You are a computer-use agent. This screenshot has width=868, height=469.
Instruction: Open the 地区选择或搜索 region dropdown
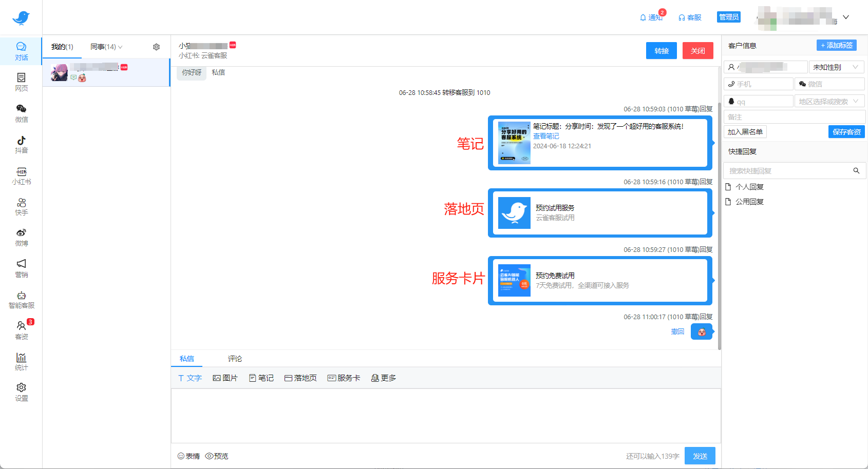click(828, 102)
